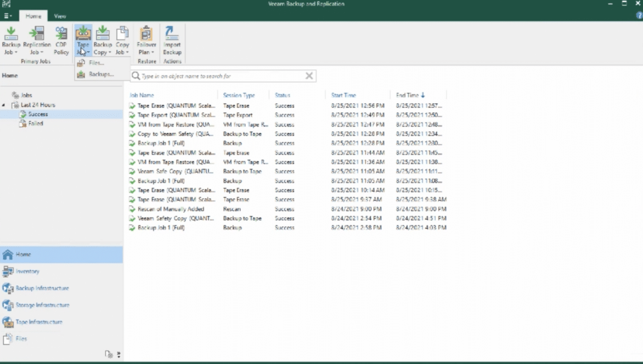Image resolution: width=643 pixels, height=364 pixels.
Task: Open the Tape Infrastructure pane
Action: point(62,322)
